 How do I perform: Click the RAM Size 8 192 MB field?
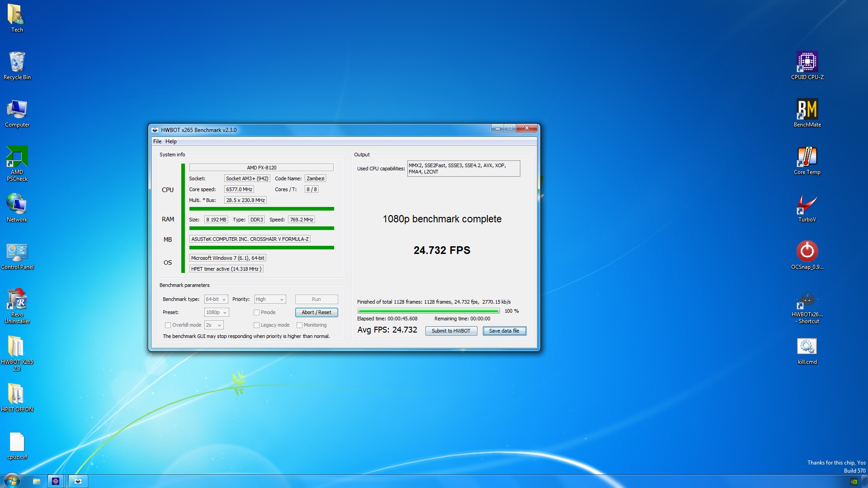pos(216,220)
